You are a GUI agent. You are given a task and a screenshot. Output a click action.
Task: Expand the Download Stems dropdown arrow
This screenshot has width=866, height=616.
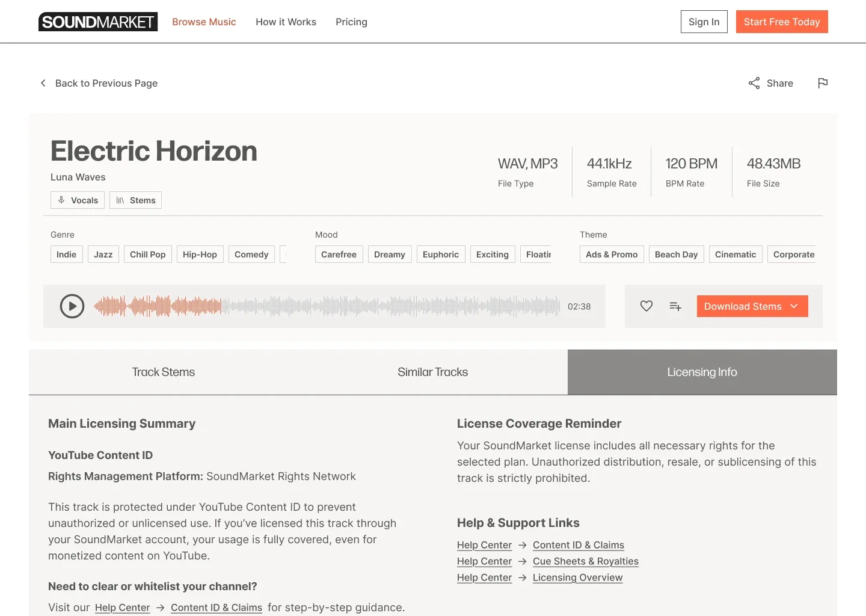pos(794,306)
